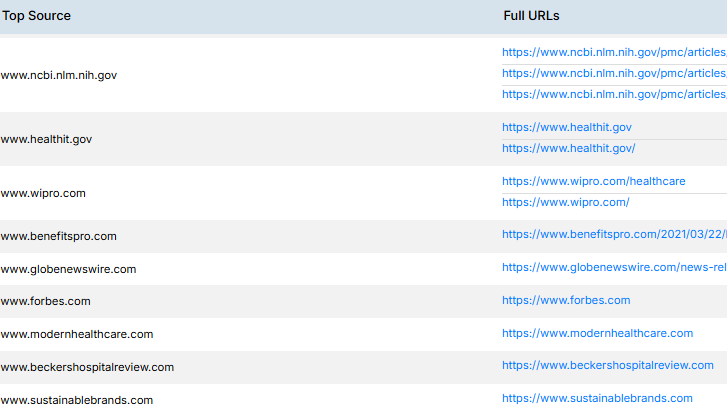
Task: Go to the https://www.beckershospitalreview.com link
Action: tap(607, 366)
